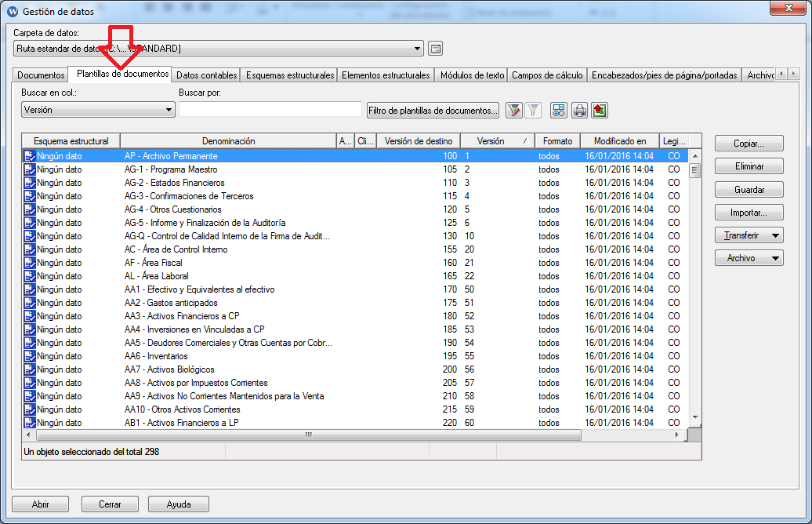
Task: Sort by the Esquema estructural column header
Action: click(x=71, y=141)
